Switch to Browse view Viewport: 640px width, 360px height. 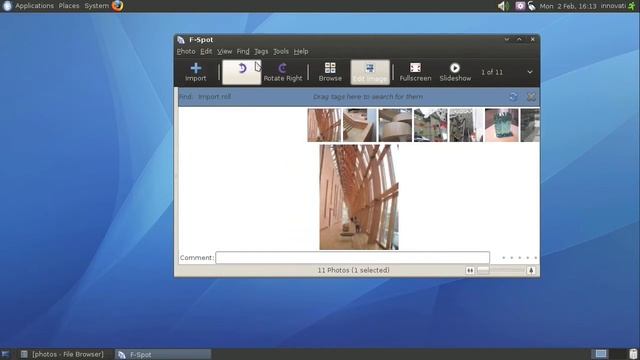(330, 72)
